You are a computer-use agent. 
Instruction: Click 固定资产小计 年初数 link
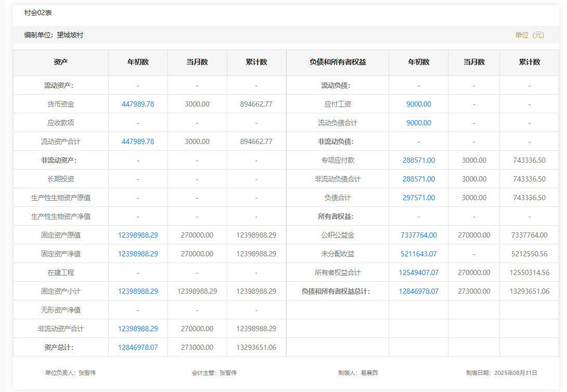point(138,291)
